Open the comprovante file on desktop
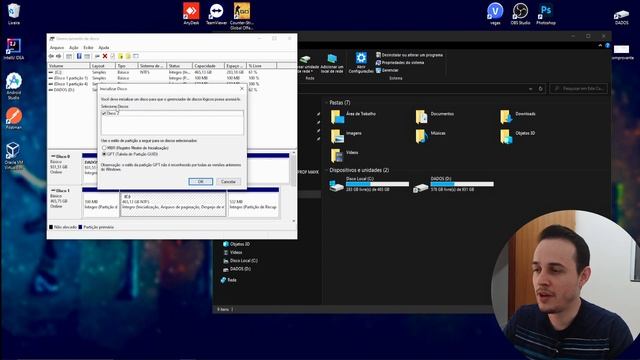The width and height of the screenshot is (640, 360). tap(622, 52)
